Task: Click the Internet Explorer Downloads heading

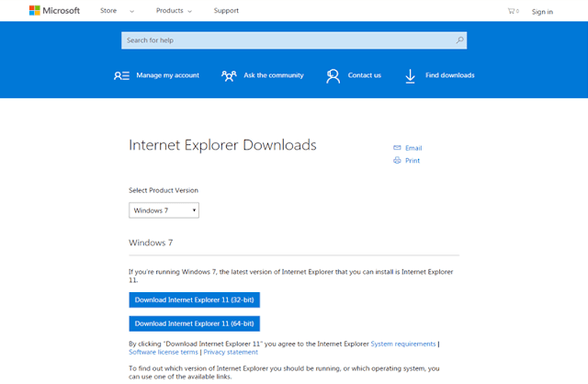Action: click(222, 145)
